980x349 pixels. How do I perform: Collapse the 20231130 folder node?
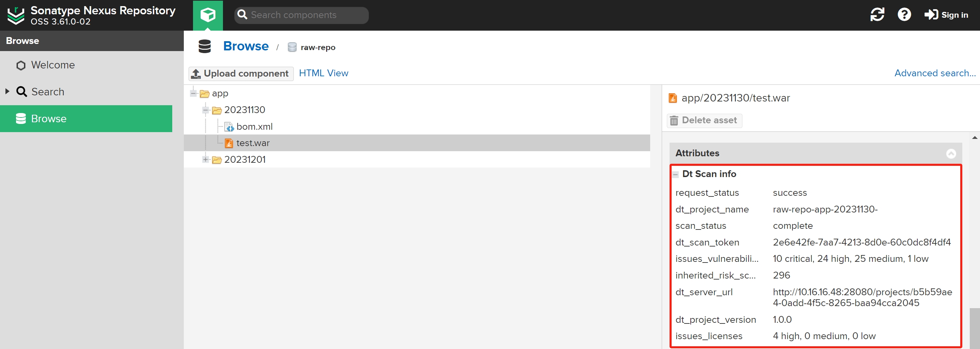[206, 110]
